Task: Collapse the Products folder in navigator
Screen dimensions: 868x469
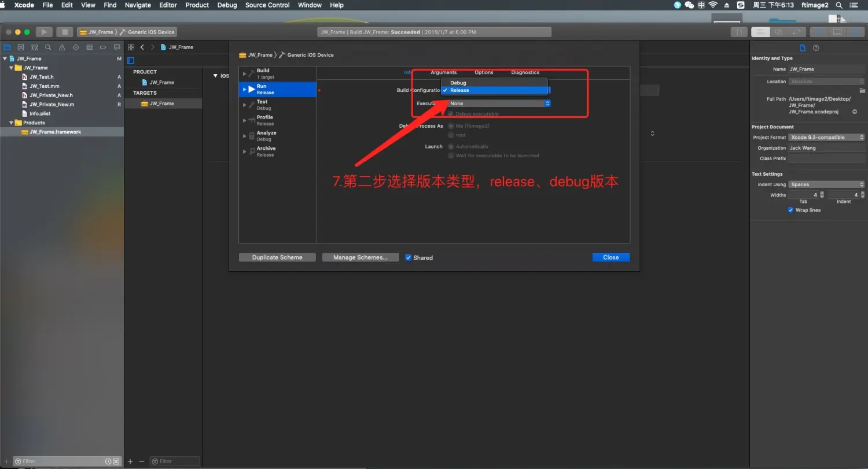Action: pos(12,123)
